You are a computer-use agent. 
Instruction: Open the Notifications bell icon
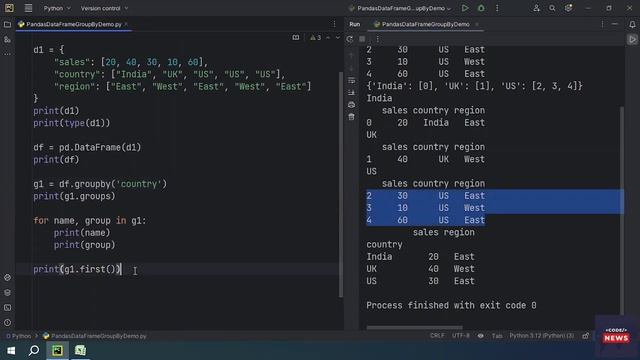point(632,24)
